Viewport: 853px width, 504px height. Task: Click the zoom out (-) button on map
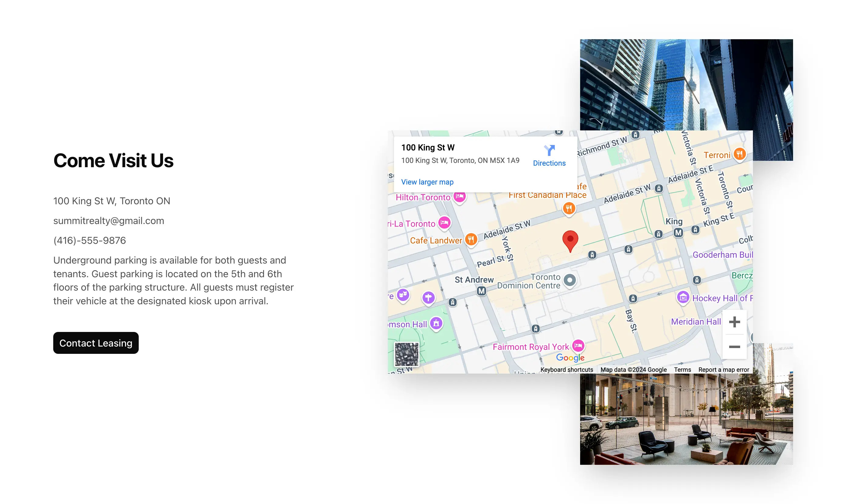point(735,347)
